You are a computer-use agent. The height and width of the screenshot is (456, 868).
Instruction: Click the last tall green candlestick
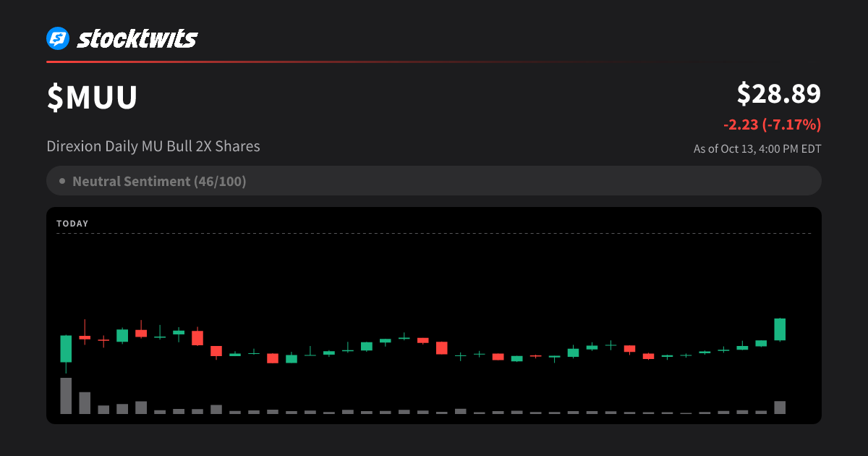click(780, 329)
